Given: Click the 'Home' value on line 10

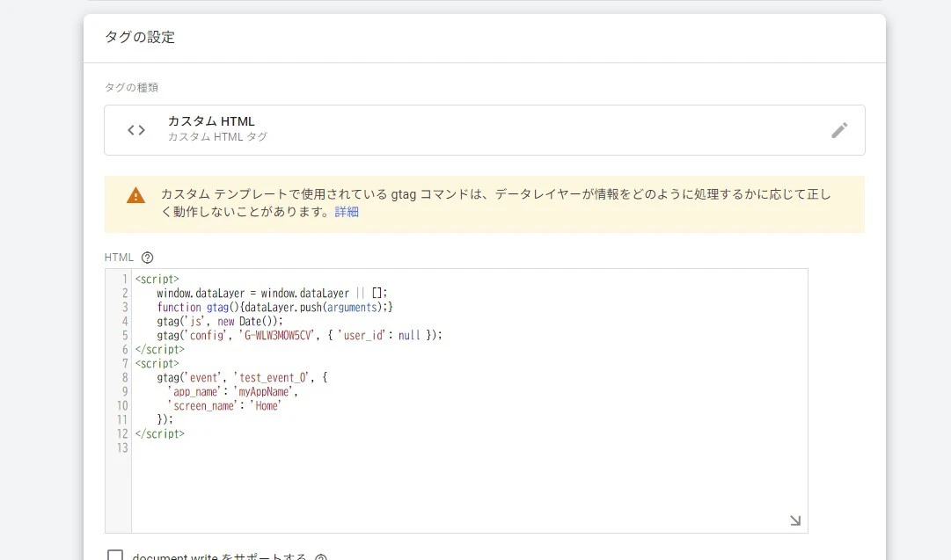Looking at the screenshot, I should (266, 405).
